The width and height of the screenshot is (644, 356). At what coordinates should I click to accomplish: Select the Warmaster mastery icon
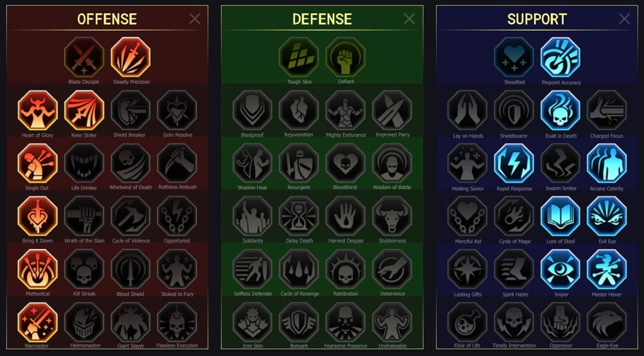pos(38,322)
